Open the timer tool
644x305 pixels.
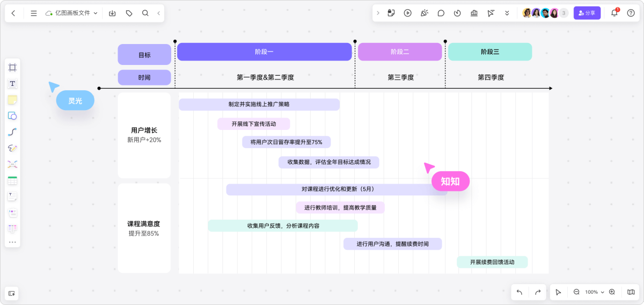coord(457,13)
